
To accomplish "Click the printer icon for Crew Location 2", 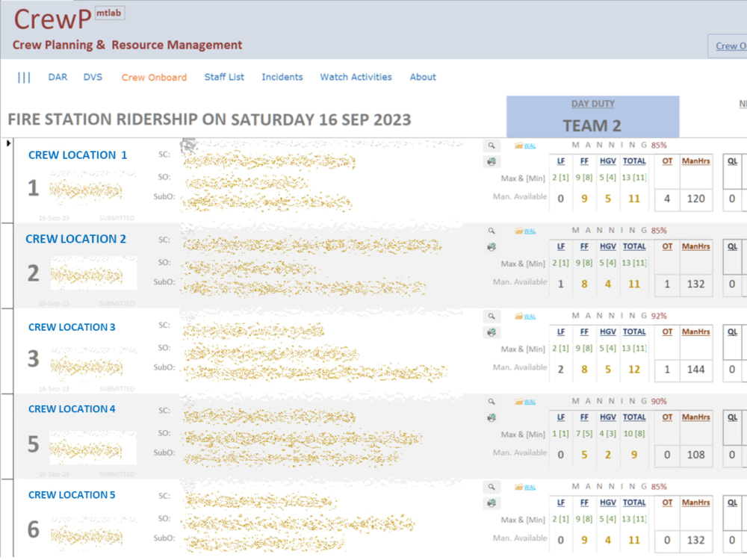I will point(491,246).
